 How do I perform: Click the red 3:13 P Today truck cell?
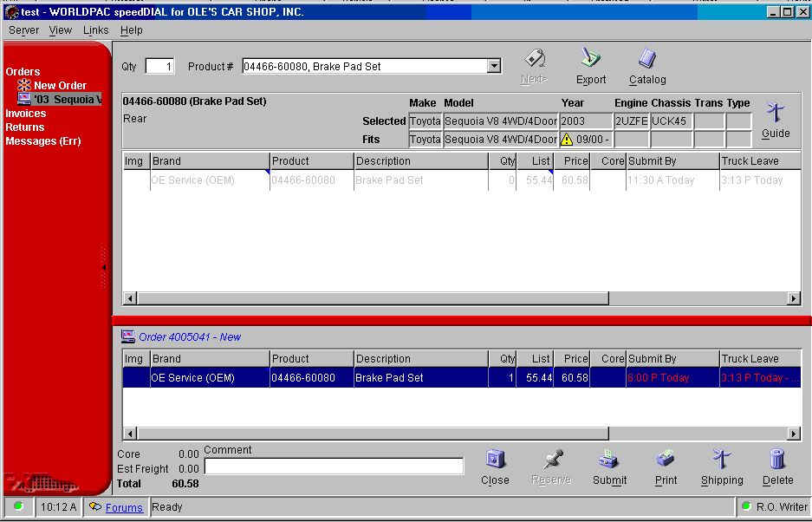click(760, 378)
